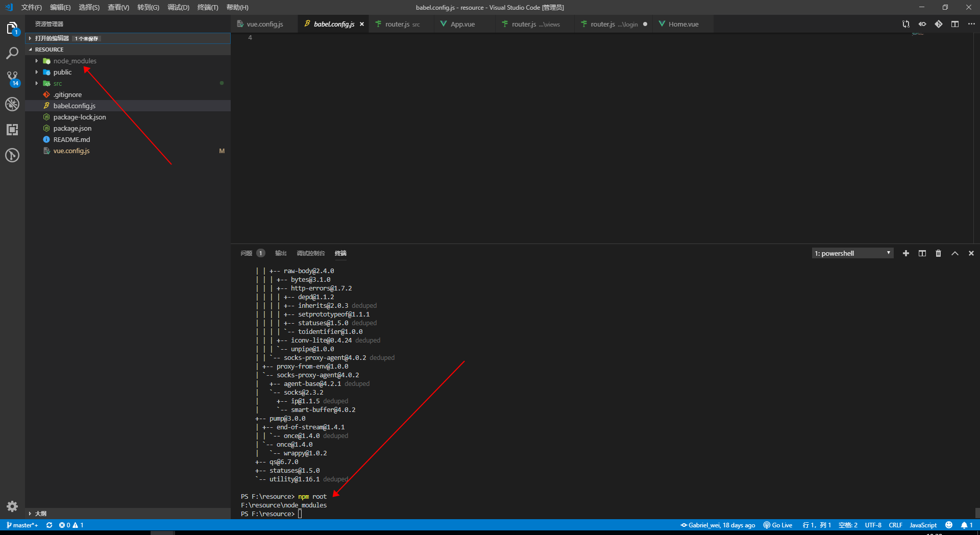Change indentation 空格: 2 setting

848,525
